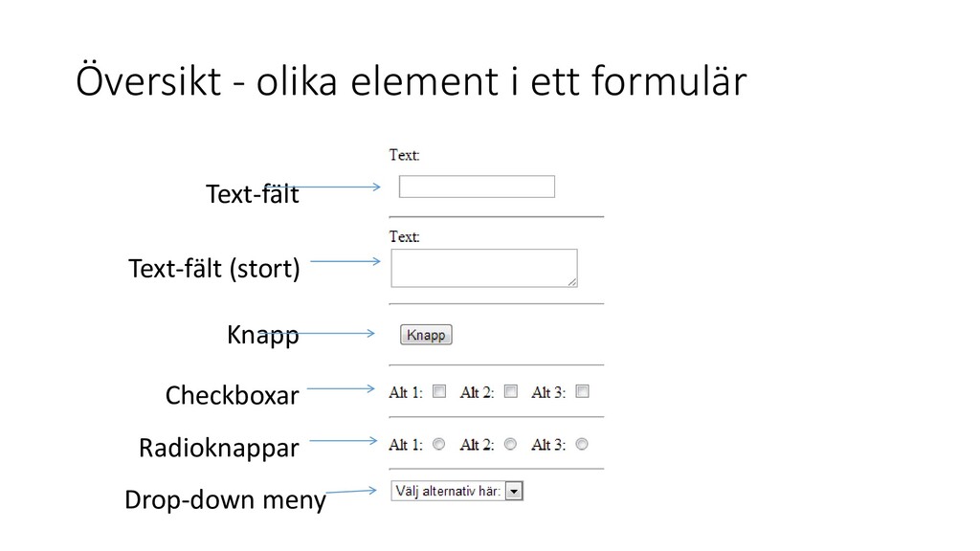The image size is (980, 551).
Task: Click the textarea resize grip corner
Action: 572,282
